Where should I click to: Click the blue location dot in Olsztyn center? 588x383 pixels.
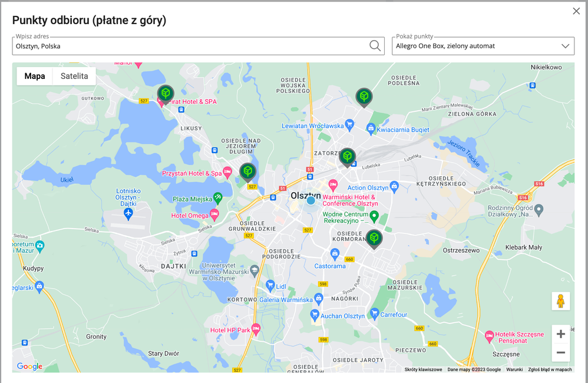click(x=311, y=201)
